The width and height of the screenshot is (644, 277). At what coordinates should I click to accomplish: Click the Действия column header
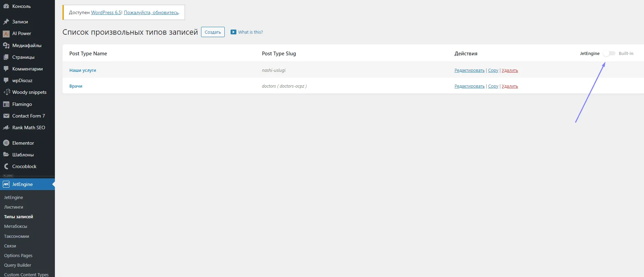pyautogui.click(x=466, y=53)
